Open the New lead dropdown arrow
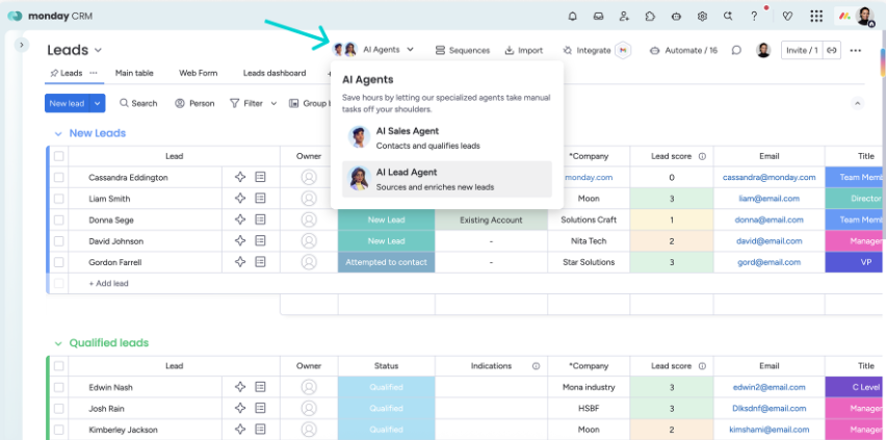The height and width of the screenshot is (441, 887). click(97, 103)
